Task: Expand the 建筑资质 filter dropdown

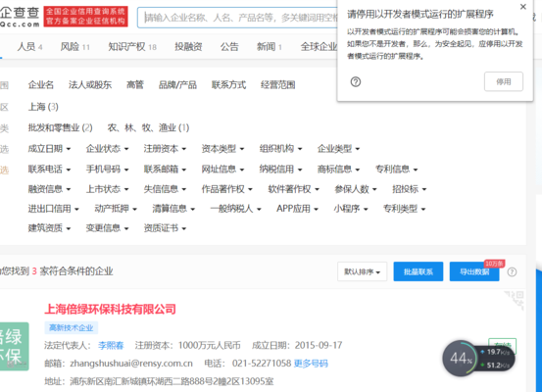Action: point(49,228)
